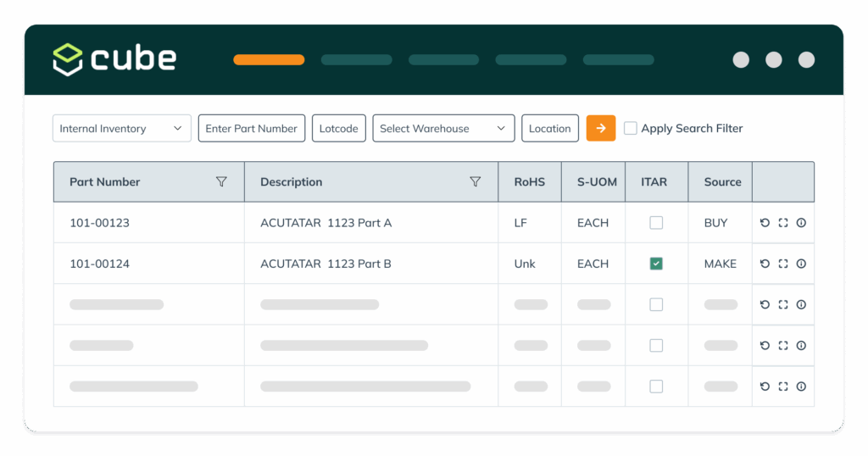Viewport: 868px width, 456px height.
Task: Expand the Select Warehouse dropdown
Action: coord(443,129)
